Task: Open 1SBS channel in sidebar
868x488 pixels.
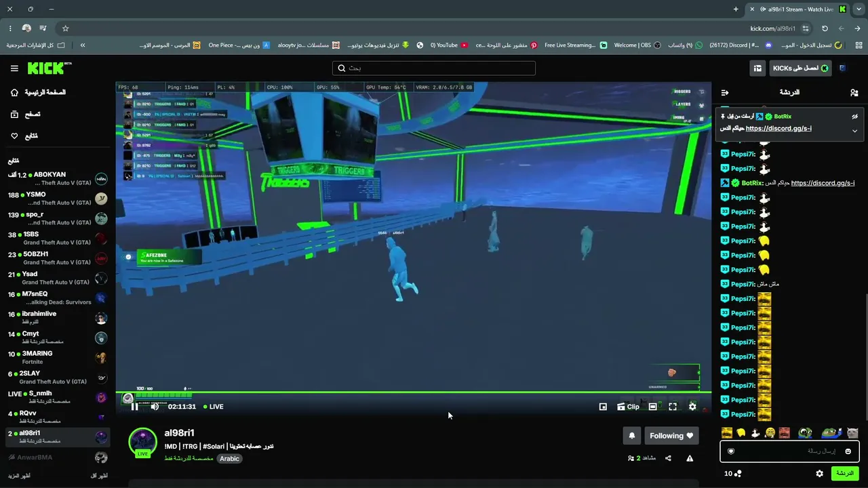Action: click(x=58, y=239)
